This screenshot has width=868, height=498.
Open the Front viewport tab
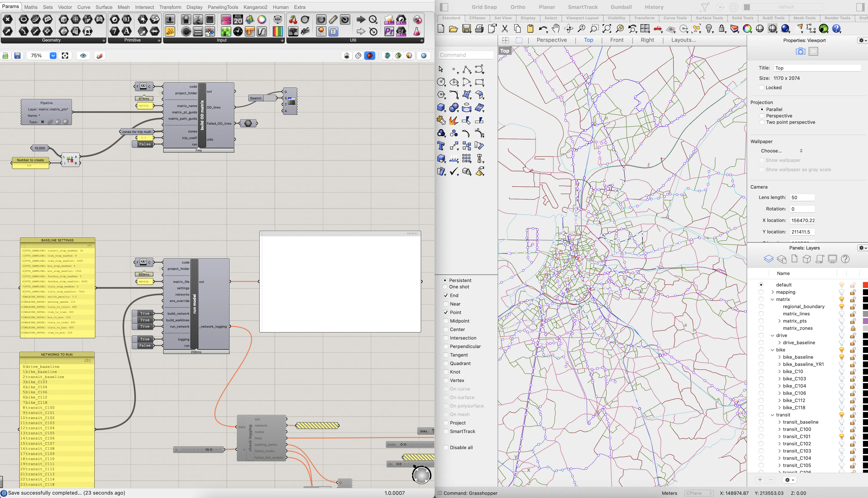[617, 40]
